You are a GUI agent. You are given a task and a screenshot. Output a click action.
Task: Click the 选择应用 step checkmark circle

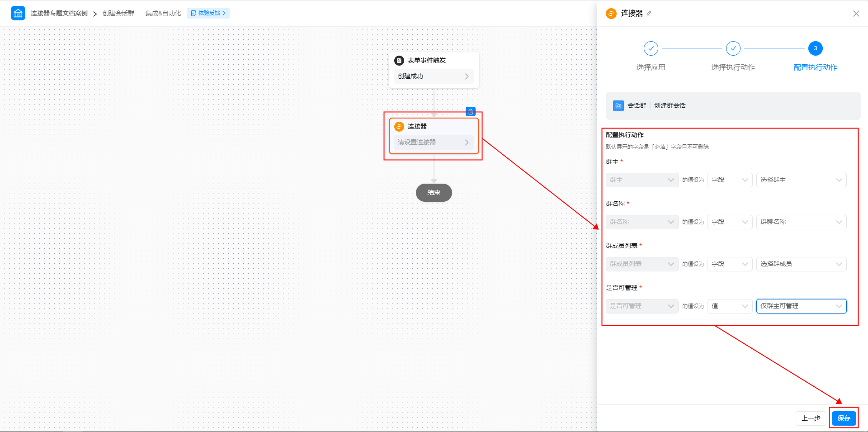tap(651, 48)
